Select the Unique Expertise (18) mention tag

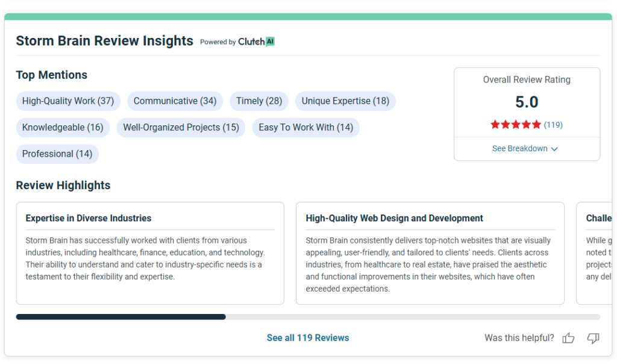[345, 101]
